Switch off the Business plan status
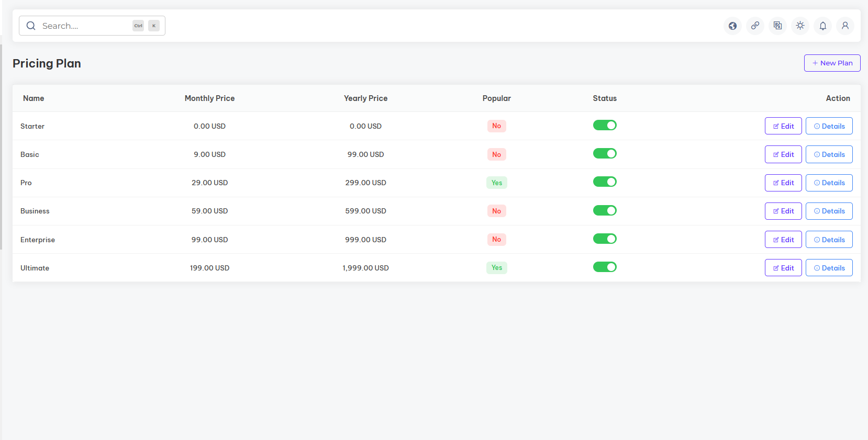Viewport: 868px width, 440px height. click(605, 210)
